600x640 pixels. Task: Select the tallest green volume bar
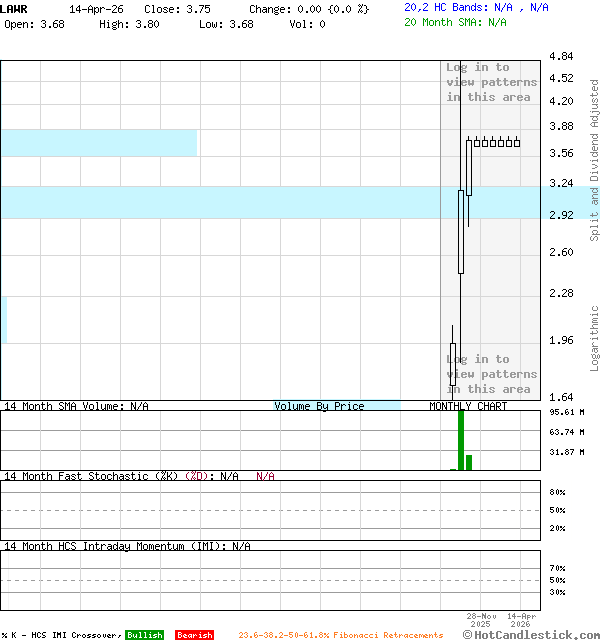pyautogui.click(x=461, y=440)
